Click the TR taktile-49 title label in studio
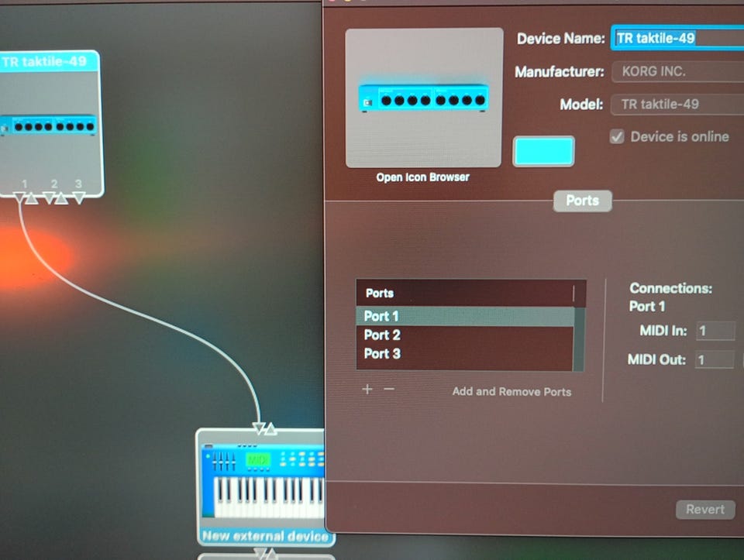Image resolution: width=744 pixels, height=560 pixels. tap(44, 62)
